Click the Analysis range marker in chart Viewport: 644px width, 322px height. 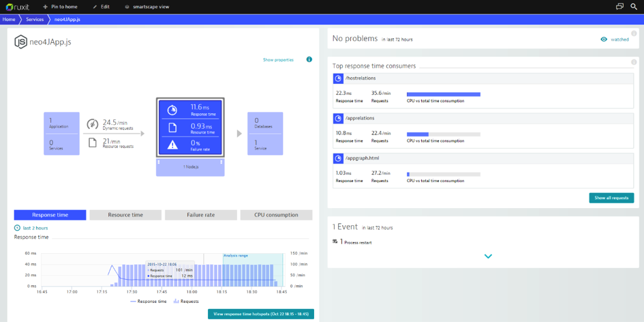point(236,255)
